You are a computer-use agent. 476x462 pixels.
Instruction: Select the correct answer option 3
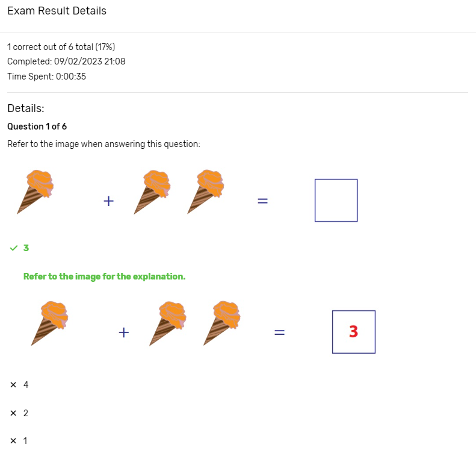26,248
